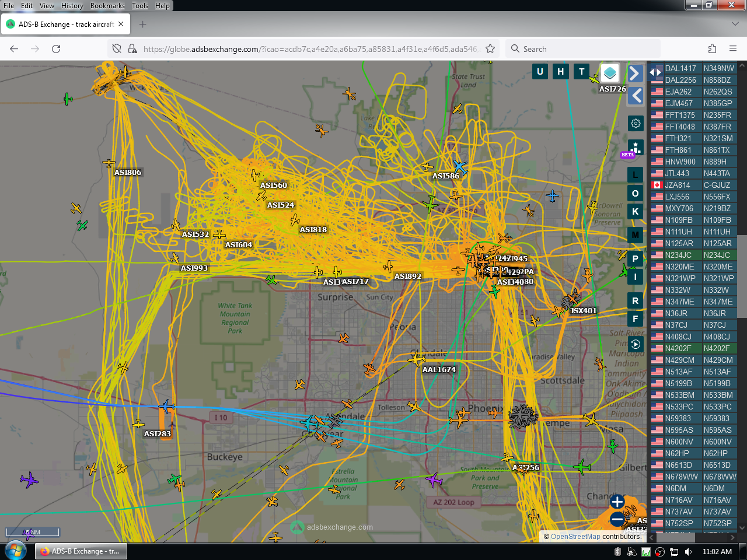Open the BETA leaderboard stats icon
Viewport: 747px width, 560px height.
(x=636, y=148)
